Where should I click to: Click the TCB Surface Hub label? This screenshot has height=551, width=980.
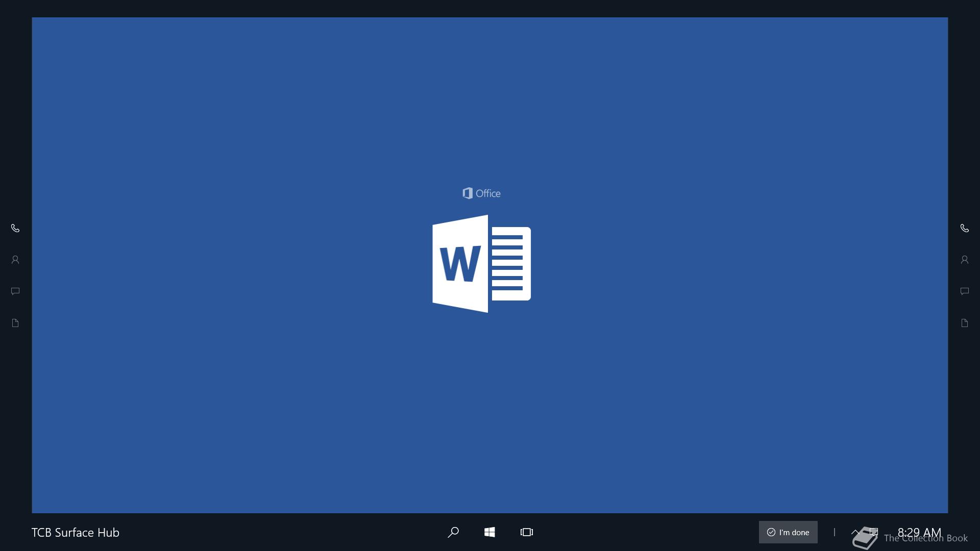[x=76, y=532]
